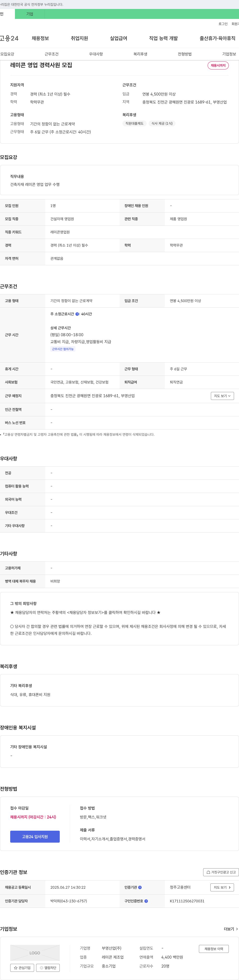The width and height of the screenshot is (239, 980).
Task: Add company to 관심기업 favorites
Action: click(x=22, y=968)
